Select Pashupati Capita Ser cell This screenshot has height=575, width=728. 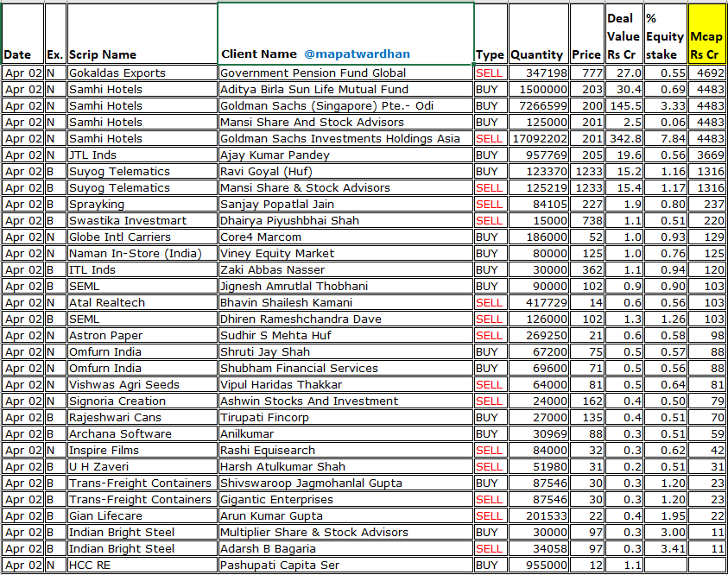click(345, 565)
